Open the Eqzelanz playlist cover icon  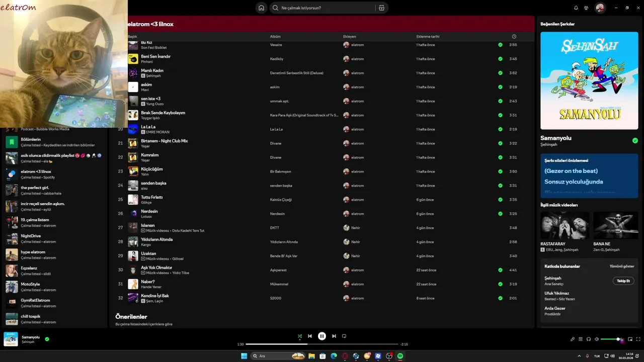click(x=12, y=271)
